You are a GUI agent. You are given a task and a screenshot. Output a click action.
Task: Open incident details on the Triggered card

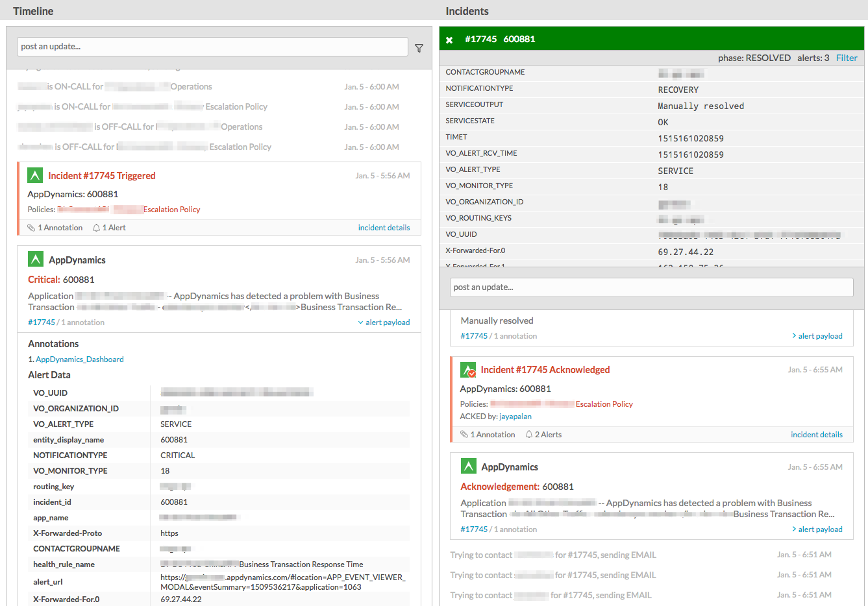384,228
